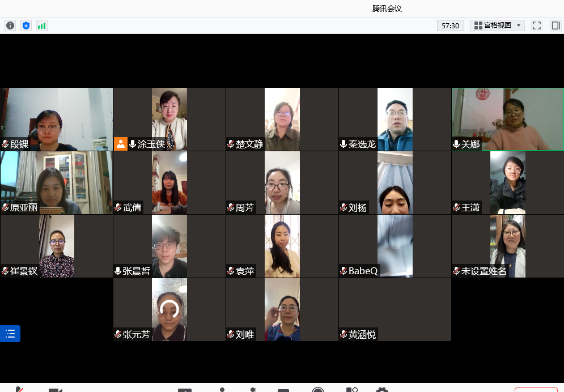564x392 pixels.
Task: Enter fullscreen mode using the corner-brackets icon
Action: coord(537,25)
